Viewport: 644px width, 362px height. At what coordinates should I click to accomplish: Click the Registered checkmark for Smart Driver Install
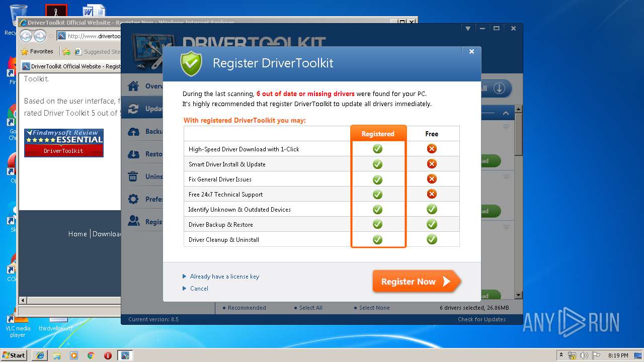377,164
